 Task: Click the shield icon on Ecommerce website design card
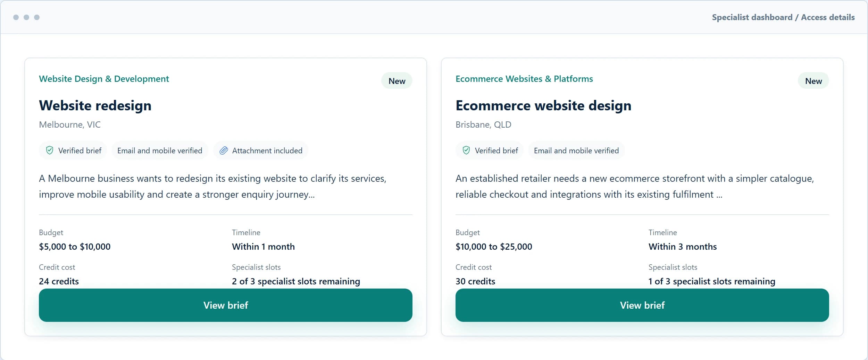(x=466, y=150)
